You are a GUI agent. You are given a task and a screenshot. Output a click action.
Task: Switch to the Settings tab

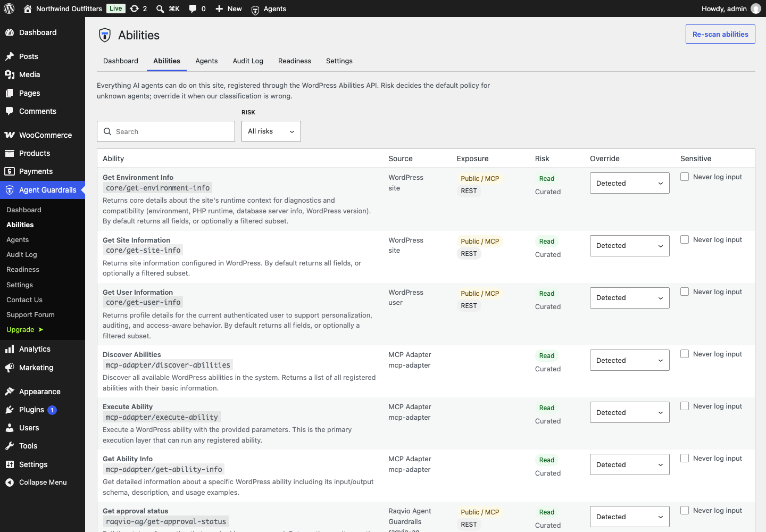[x=339, y=61]
